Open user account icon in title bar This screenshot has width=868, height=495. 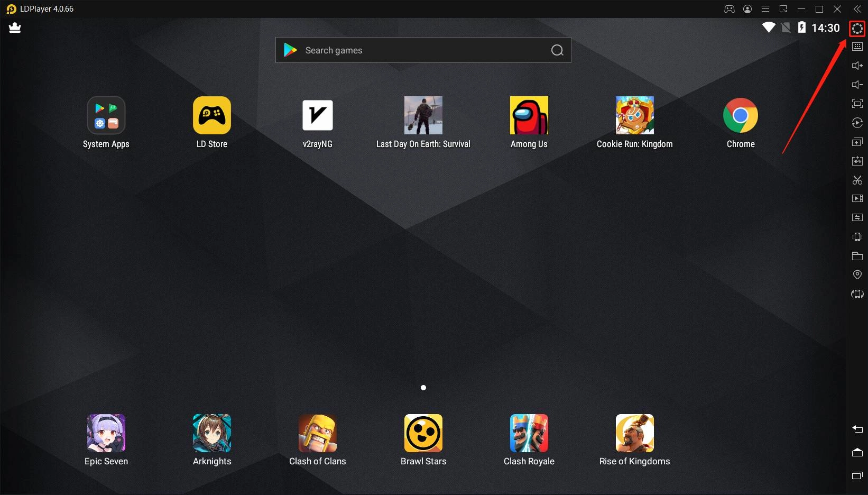click(x=747, y=9)
